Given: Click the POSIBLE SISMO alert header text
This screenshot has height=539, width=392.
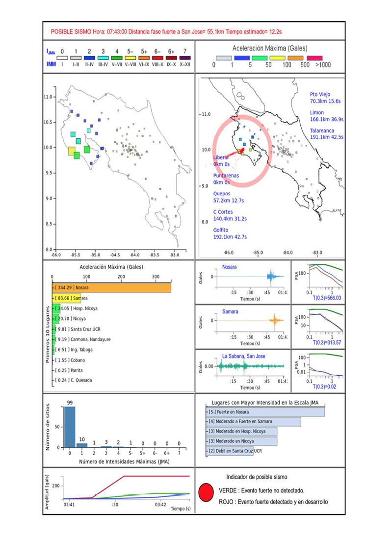Looking at the screenshot, I should point(166,31).
